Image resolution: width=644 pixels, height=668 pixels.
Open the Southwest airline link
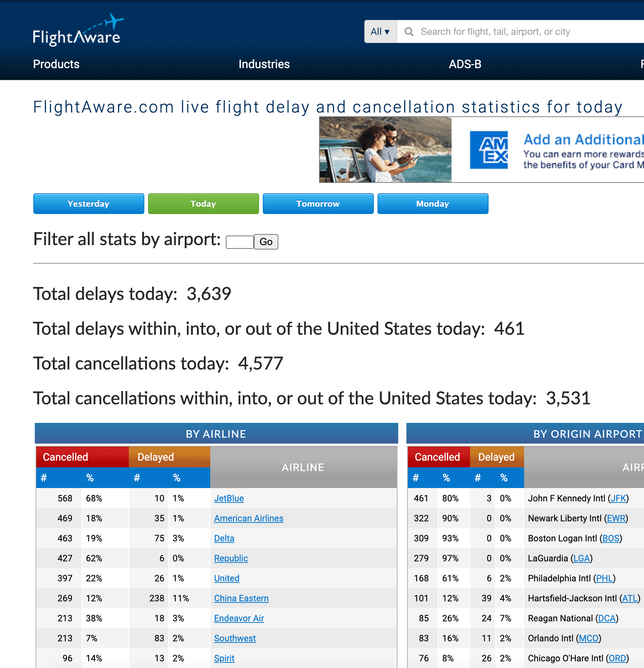tap(235, 638)
